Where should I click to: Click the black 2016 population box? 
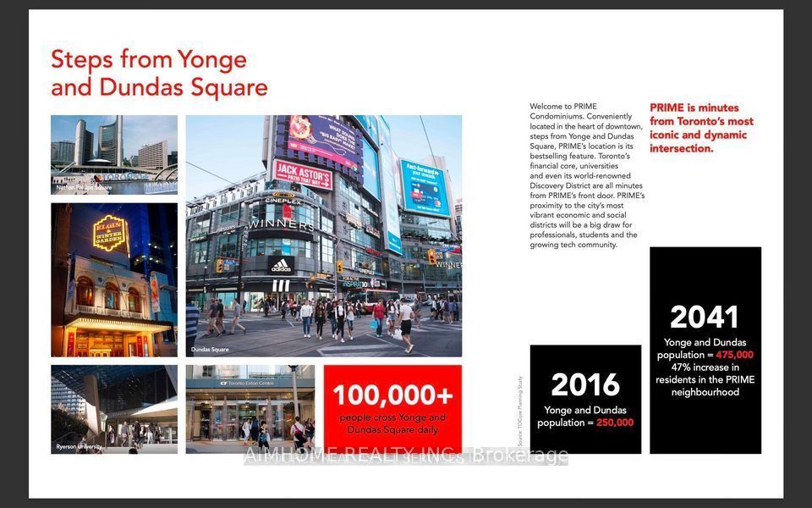(x=585, y=399)
